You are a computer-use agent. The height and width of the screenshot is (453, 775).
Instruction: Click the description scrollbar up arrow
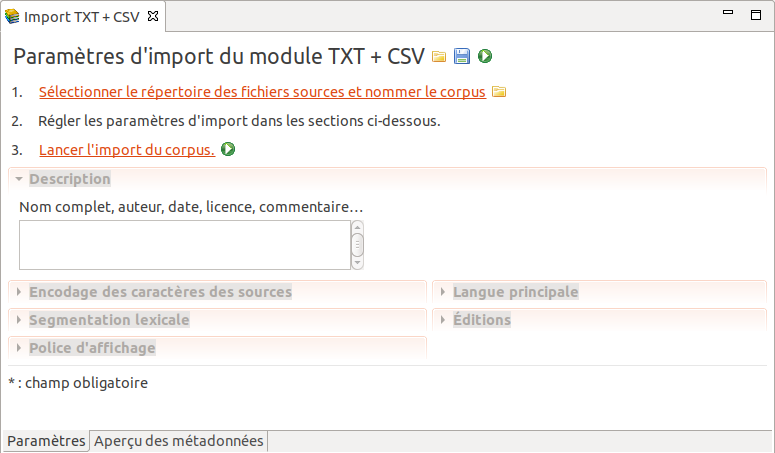pos(357,227)
